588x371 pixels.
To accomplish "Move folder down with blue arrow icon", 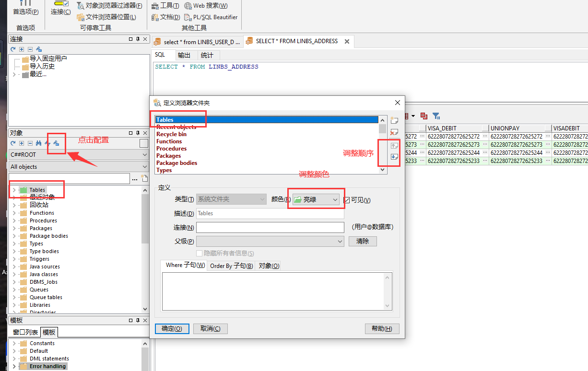I will click(394, 157).
